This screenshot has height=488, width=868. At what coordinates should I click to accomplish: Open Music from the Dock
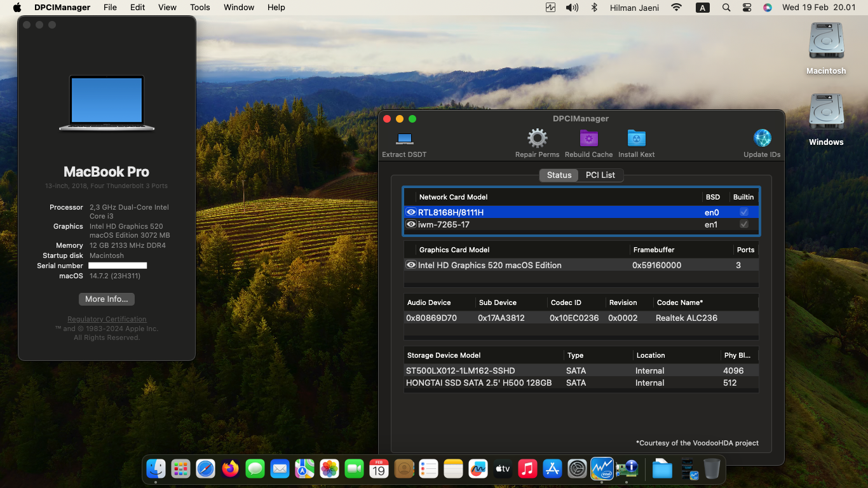[527, 469]
